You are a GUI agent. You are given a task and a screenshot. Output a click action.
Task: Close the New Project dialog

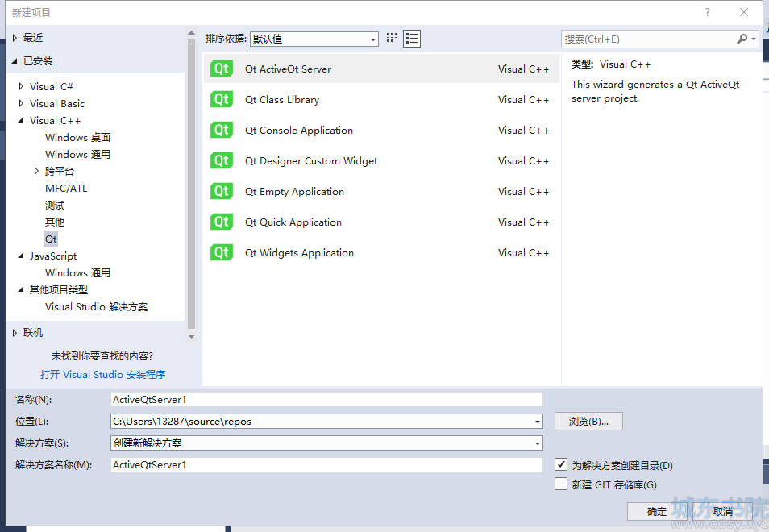744,12
